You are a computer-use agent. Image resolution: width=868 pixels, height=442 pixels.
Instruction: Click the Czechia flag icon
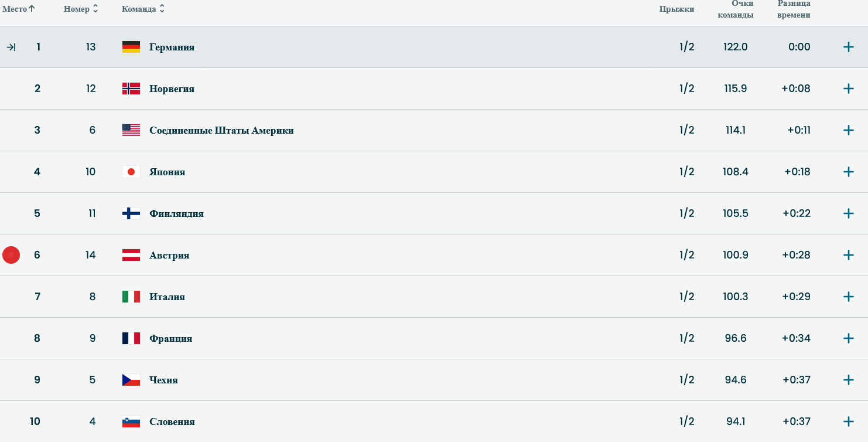pyautogui.click(x=131, y=380)
